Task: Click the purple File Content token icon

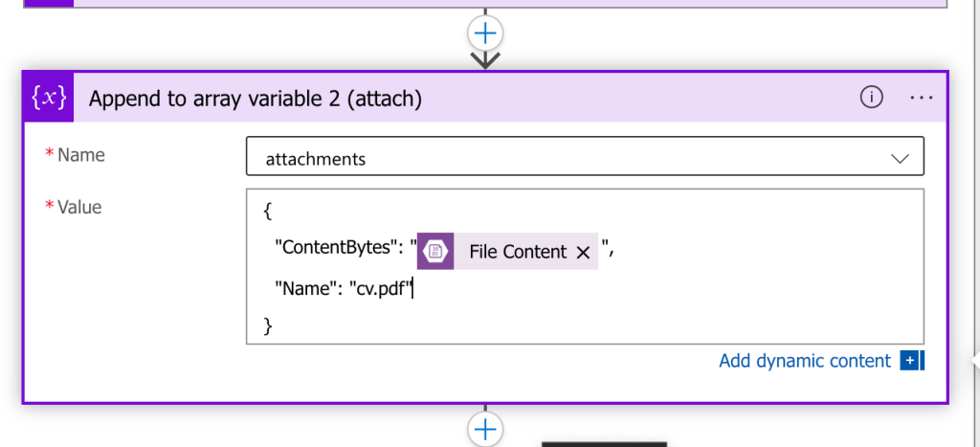Action: (x=435, y=252)
